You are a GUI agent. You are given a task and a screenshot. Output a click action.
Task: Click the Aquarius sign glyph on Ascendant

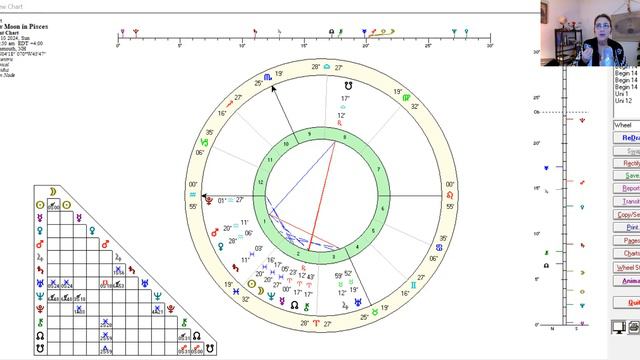coord(193,195)
